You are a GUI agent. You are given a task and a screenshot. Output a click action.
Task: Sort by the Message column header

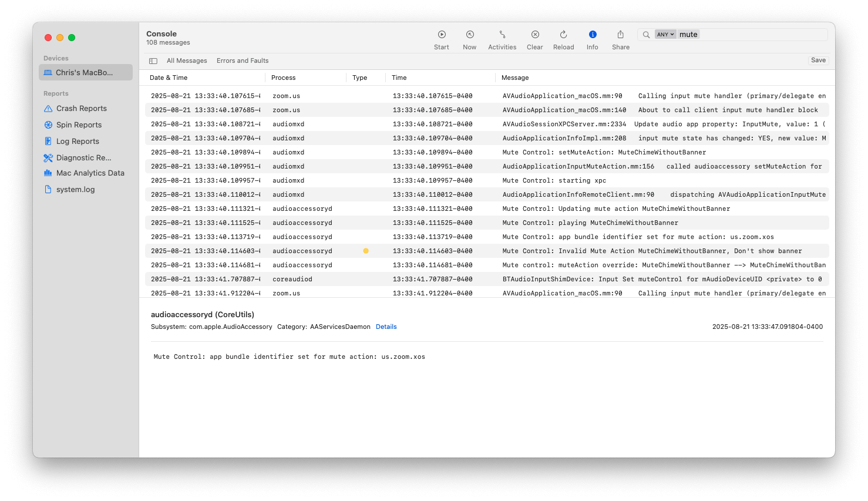click(x=515, y=78)
